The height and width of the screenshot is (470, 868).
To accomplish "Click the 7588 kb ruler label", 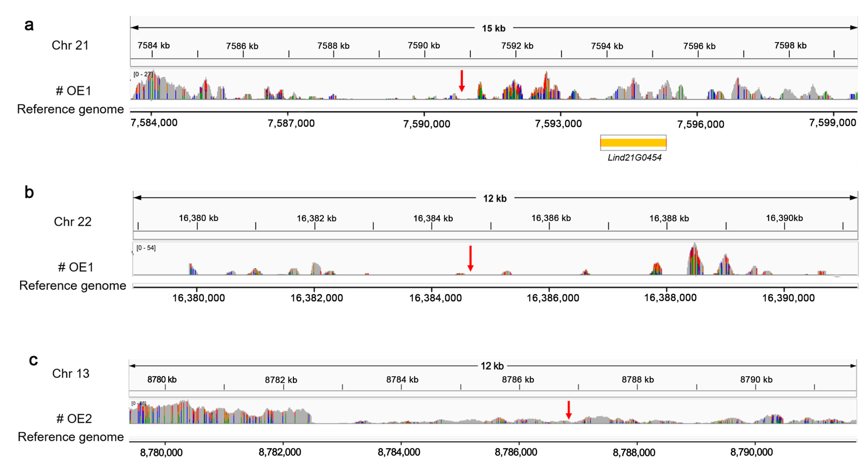I will coord(333,45).
